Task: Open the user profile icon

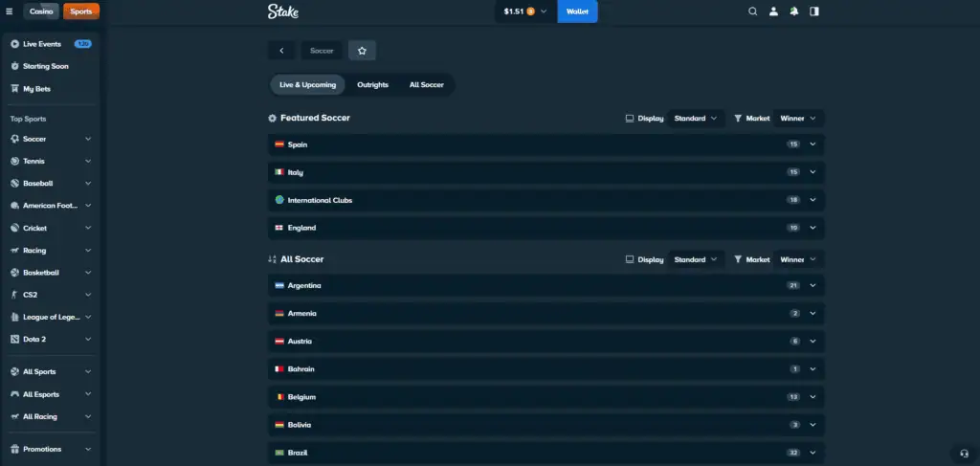Action: click(773, 11)
